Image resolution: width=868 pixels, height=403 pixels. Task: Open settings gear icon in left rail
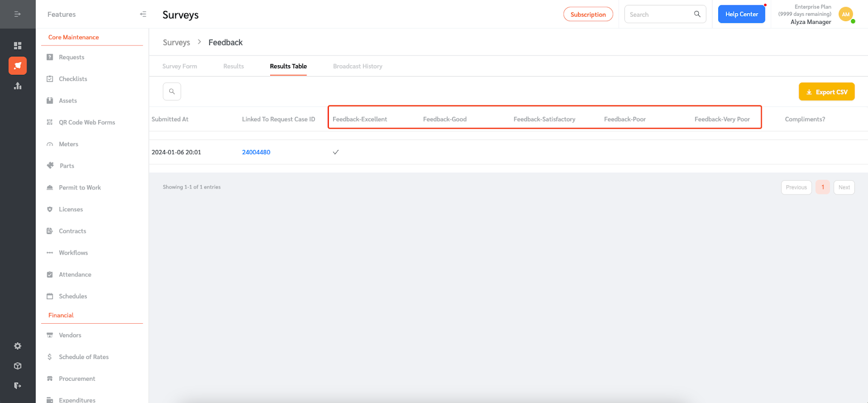17,346
